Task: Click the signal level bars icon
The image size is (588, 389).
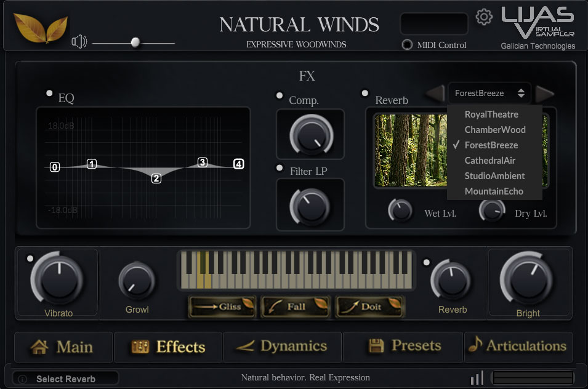Action: point(477,378)
